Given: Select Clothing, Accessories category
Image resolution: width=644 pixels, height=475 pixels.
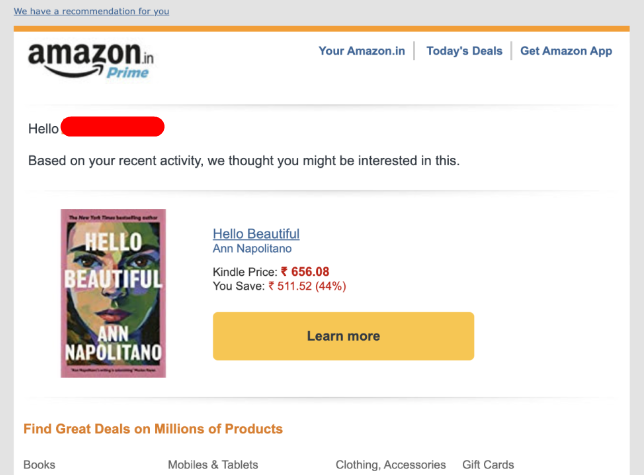Looking at the screenshot, I should click(391, 465).
